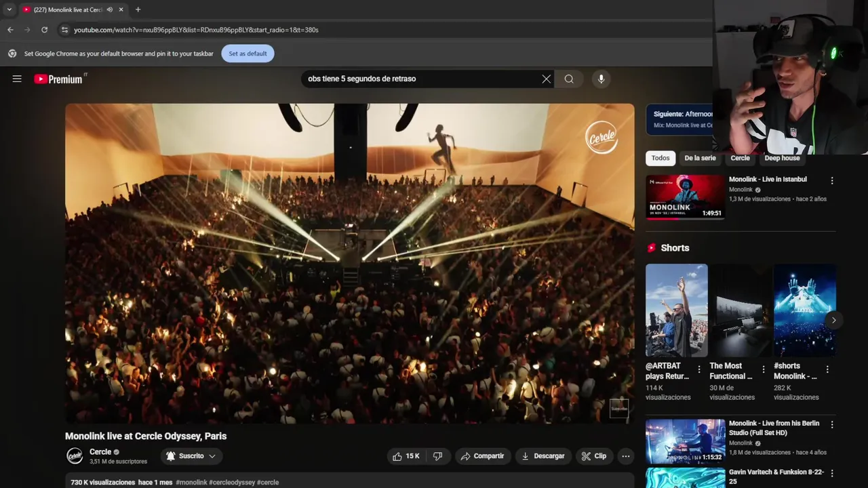Click the video player to pause

(x=349, y=264)
